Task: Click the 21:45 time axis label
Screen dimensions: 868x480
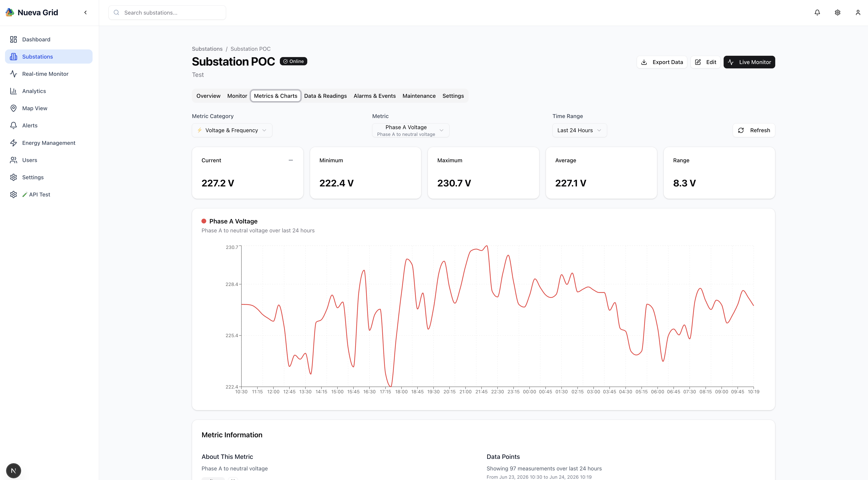Action: (x=481, y=392)
